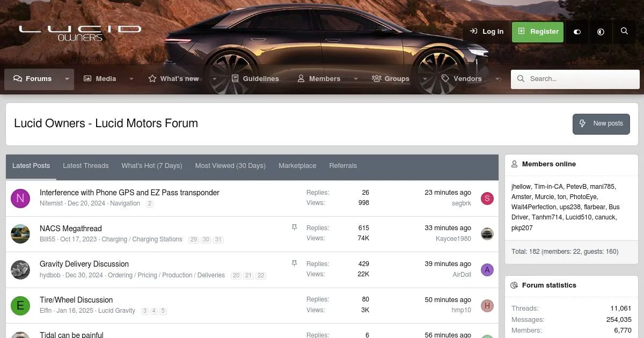Select the Latest Posts tab

[31, 166]
